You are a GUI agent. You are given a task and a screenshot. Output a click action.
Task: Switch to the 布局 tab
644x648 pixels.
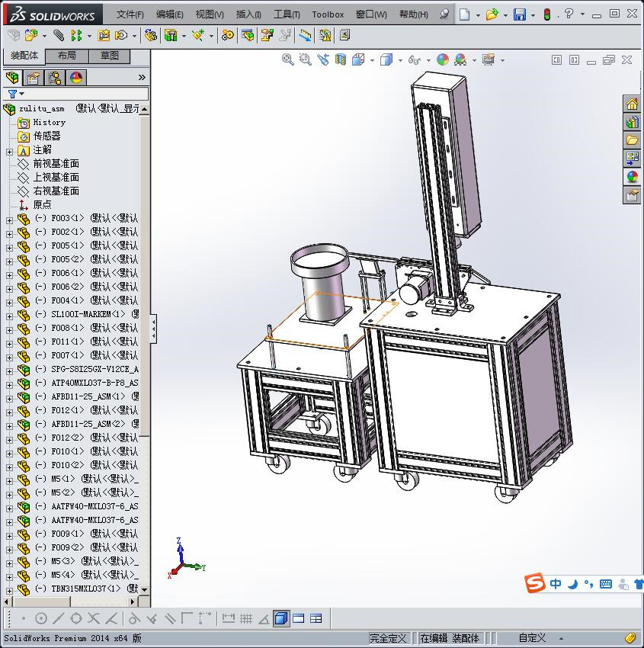tap(66, 56)
